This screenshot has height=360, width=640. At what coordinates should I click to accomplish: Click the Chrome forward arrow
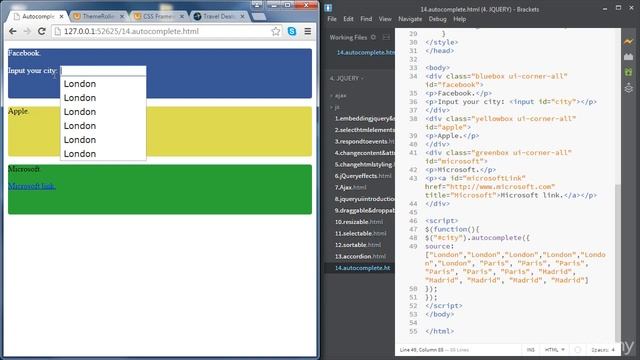pos(27,31)
